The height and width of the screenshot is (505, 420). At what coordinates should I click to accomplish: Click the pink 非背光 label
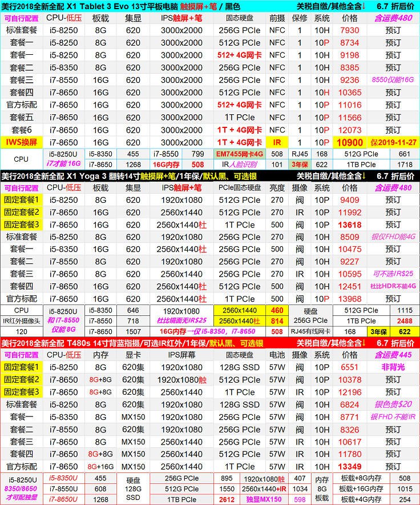[393, 367]
